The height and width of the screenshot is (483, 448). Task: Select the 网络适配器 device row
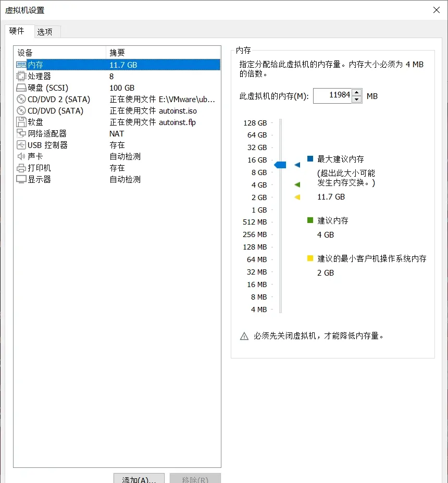117,133
